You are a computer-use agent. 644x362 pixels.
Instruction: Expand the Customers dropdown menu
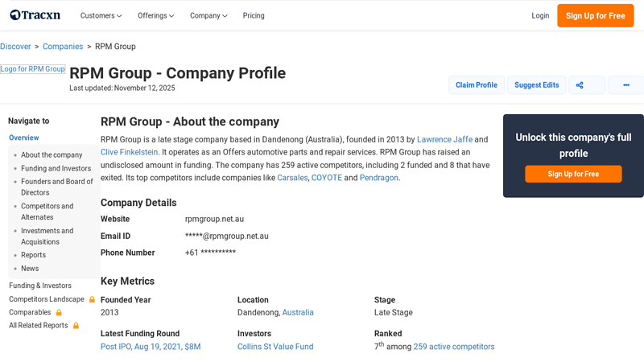pyautogui.click(x=101, y=16)
